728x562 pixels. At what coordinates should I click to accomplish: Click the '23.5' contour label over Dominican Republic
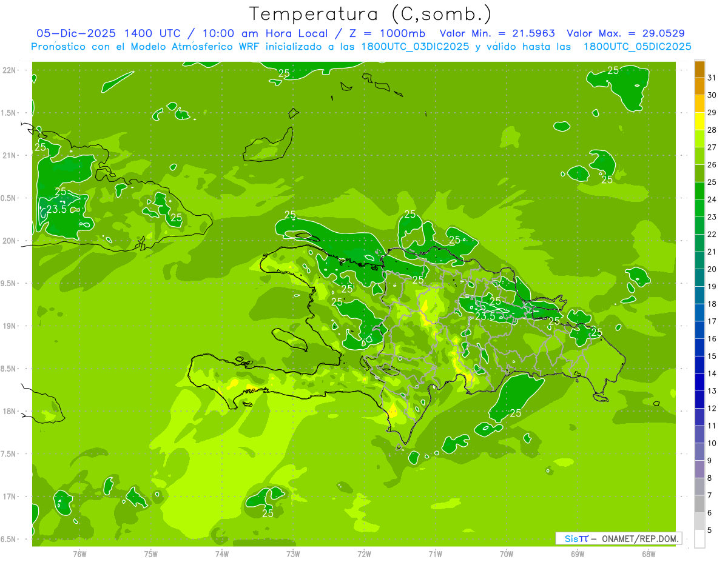click(485, 316)
